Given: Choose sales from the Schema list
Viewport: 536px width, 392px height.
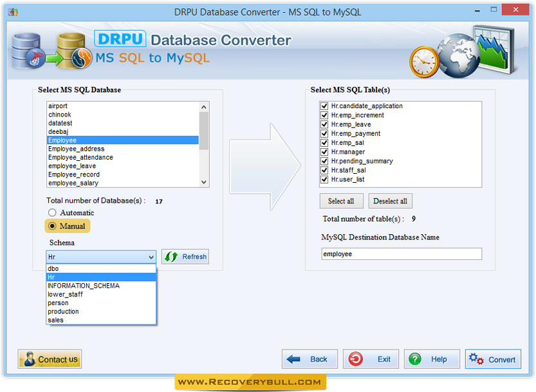Looking at the screenshot, I should pos(101,320).
